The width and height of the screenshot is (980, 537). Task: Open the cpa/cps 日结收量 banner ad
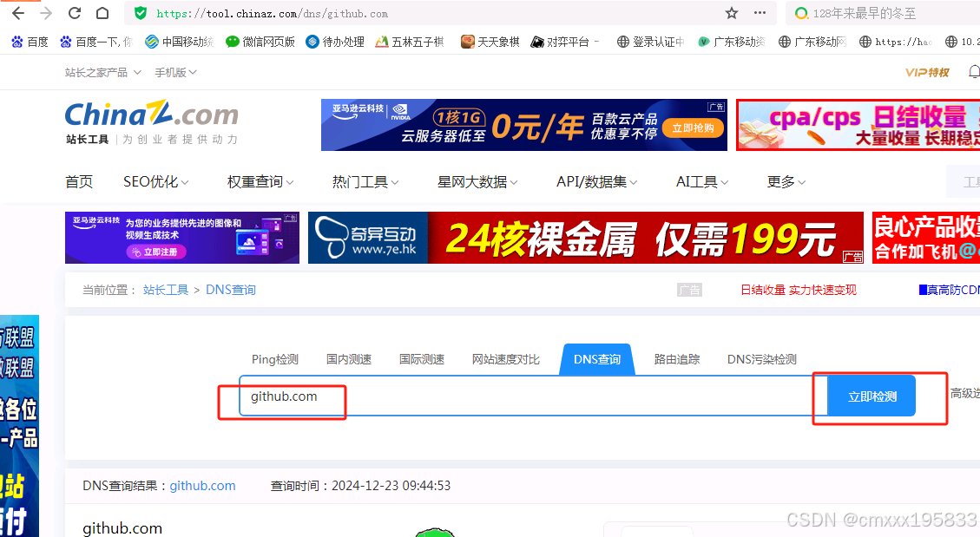pyautogui.click(x=858, y=125)
